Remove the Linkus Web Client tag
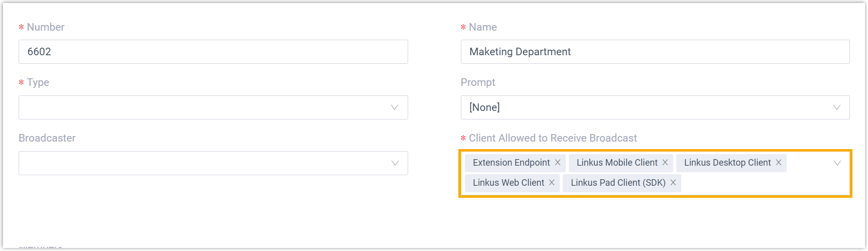Image resolution: width=868 pixels, height=251 pixels. coord(552,183)
